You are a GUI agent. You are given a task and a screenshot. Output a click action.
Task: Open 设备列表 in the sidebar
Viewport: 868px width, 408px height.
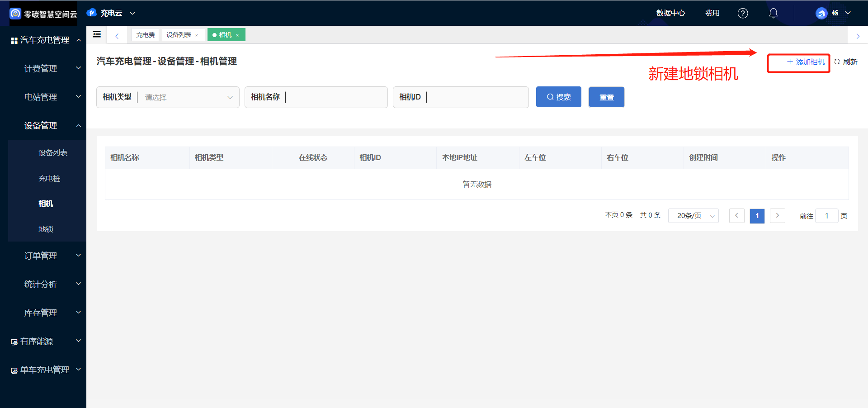[x=53, y=153]
